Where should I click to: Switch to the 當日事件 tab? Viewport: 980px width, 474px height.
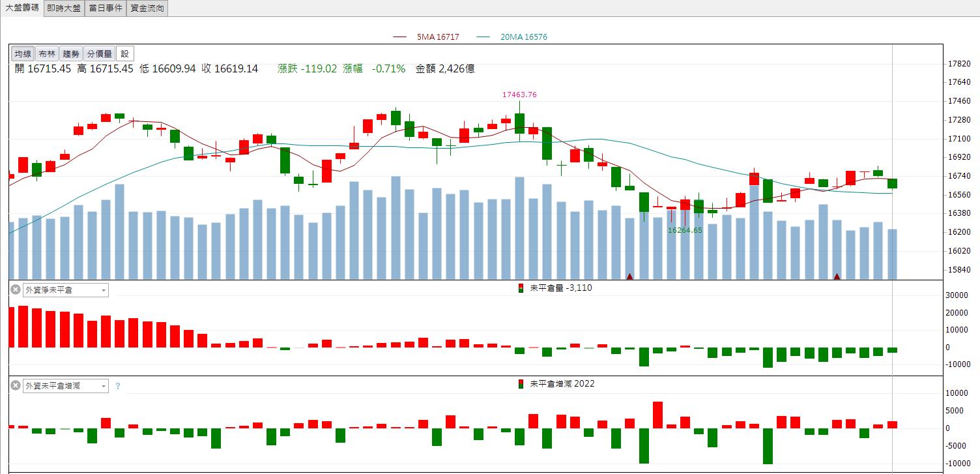(x=106, y=8)
